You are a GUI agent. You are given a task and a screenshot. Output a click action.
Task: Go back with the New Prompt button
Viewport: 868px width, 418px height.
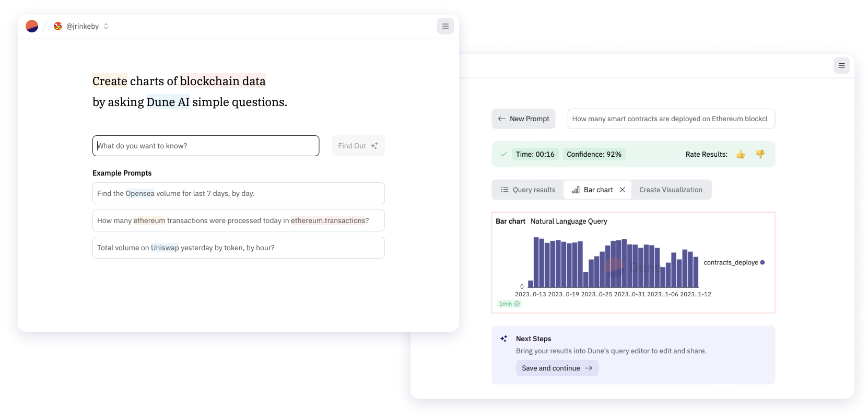click(x=523, y=119)
